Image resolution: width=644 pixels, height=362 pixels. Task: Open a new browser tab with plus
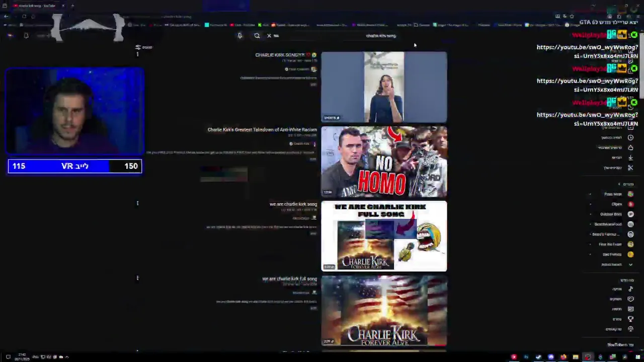tap(72, 6)
